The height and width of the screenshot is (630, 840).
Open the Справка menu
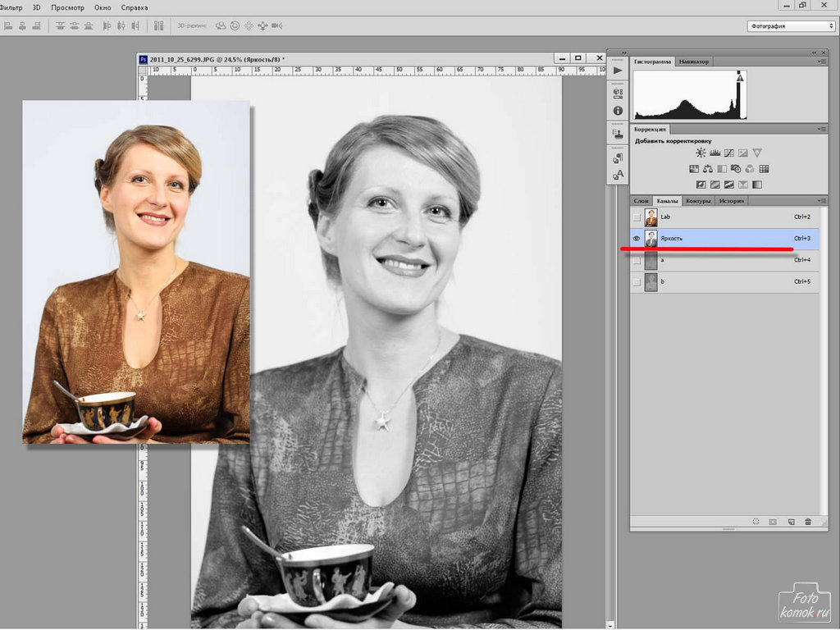coord(135,7)
